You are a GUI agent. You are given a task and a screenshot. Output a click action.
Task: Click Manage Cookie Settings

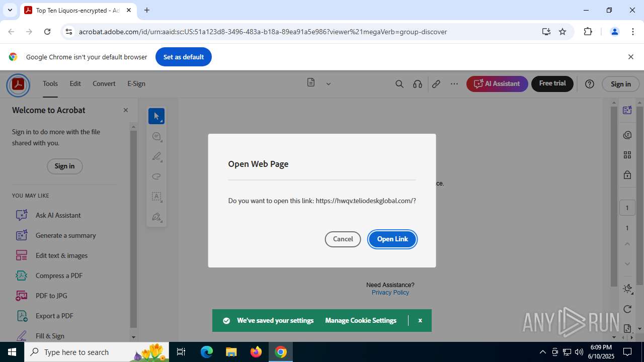[361, 320]
